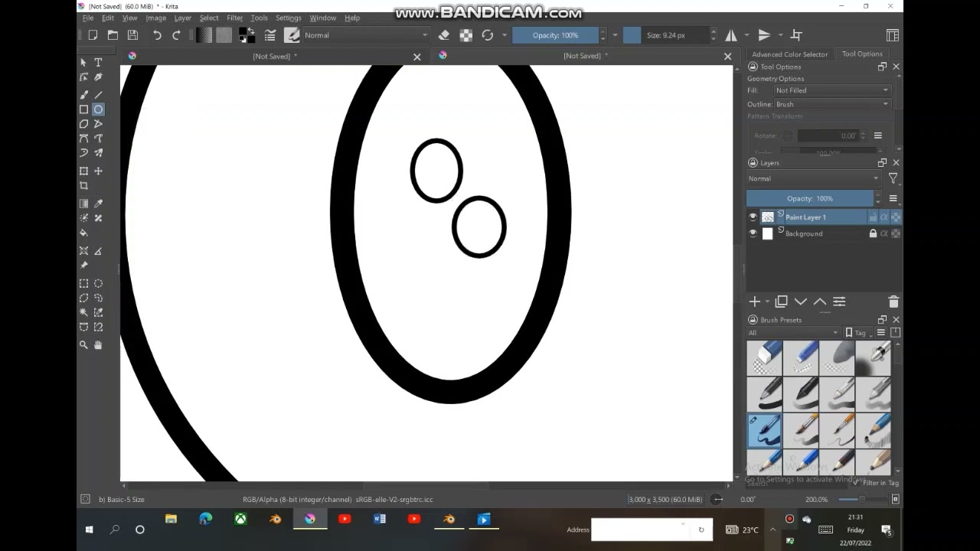
Task: Toggle wrap around mode
Action: (x=796, y=35)
